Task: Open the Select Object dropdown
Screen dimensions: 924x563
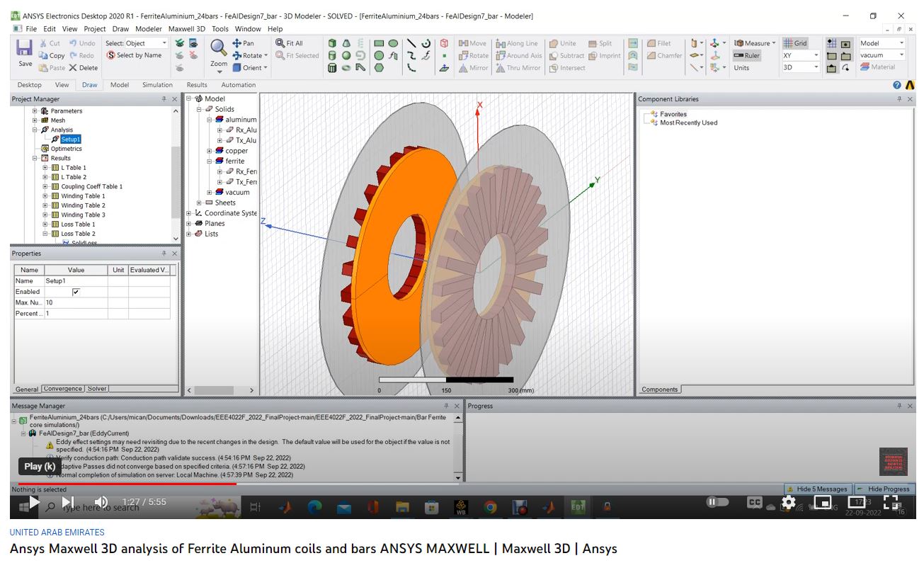Action: [x=165, y=43]
